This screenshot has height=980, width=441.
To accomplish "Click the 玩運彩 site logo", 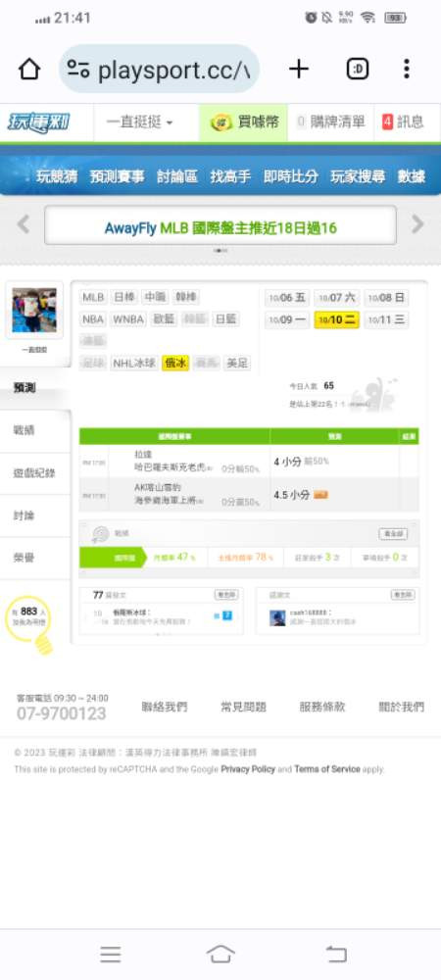I will tap(39, 122).
